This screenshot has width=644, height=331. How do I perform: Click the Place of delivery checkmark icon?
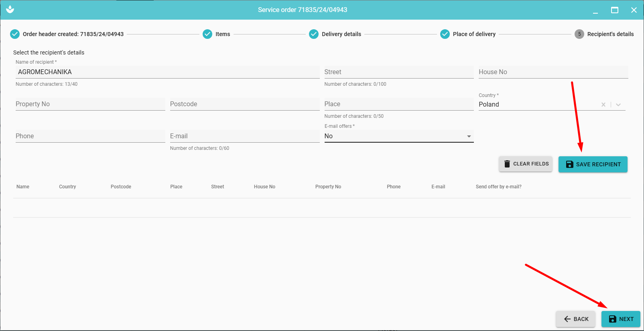click(445, 34)
